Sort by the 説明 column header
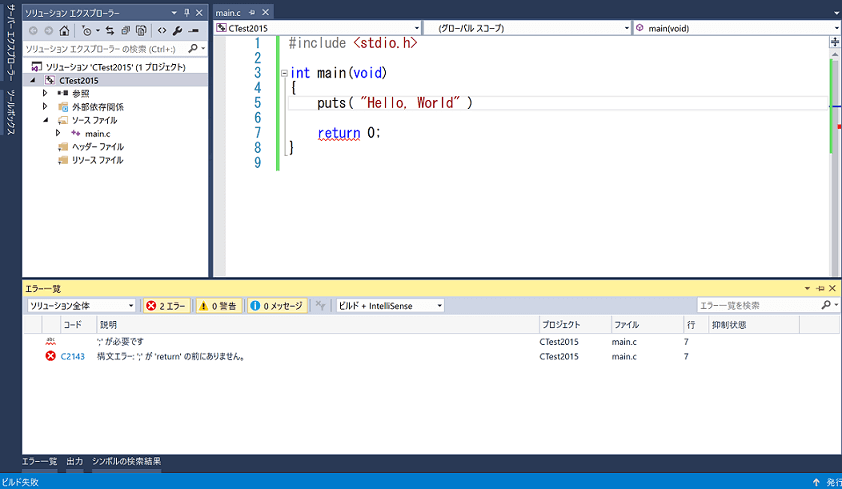The height and width of the screenshot is (489, 842). (318, 324)
